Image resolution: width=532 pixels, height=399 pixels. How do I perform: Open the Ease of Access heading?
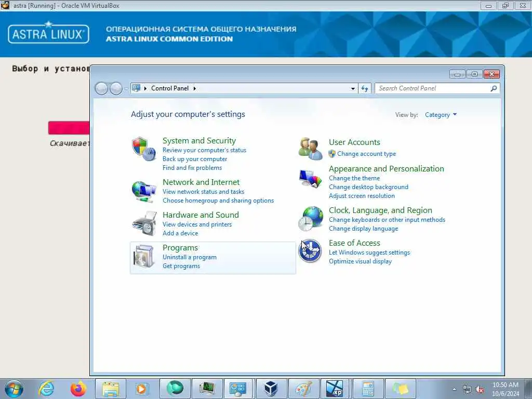click(x=354, y=243)
